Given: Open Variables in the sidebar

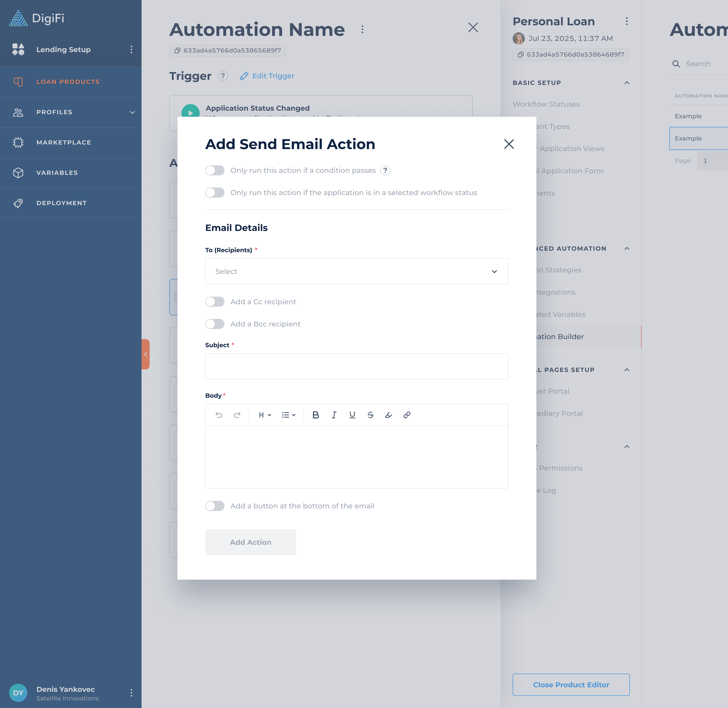Looking at the screenshot, I should pos(57,173).
